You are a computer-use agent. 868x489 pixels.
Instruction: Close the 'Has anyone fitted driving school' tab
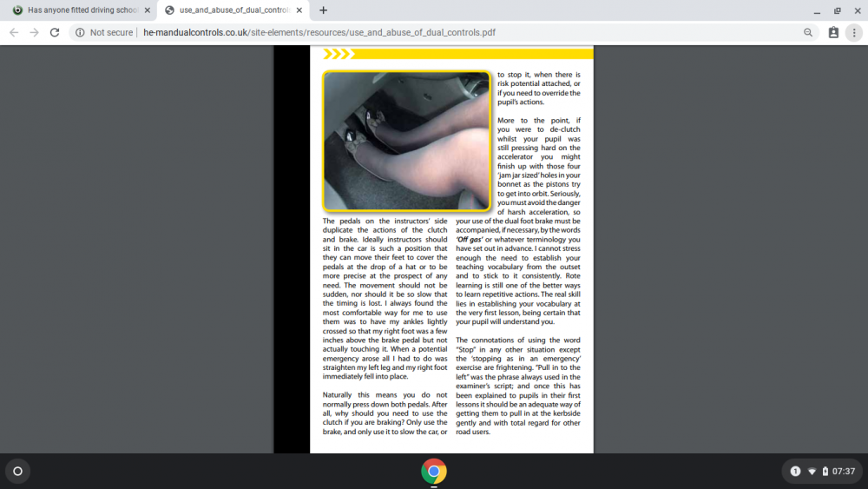click(148, 10)
